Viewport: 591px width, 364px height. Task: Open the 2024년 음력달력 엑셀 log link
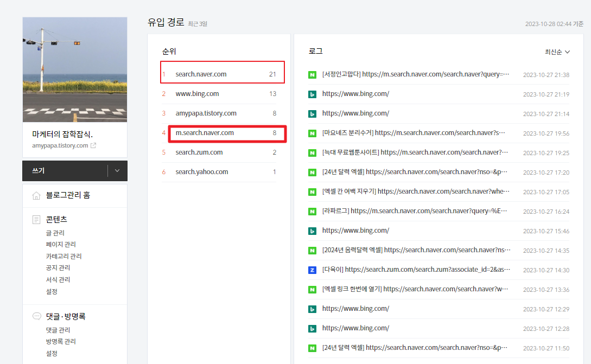tap(416, 250)
